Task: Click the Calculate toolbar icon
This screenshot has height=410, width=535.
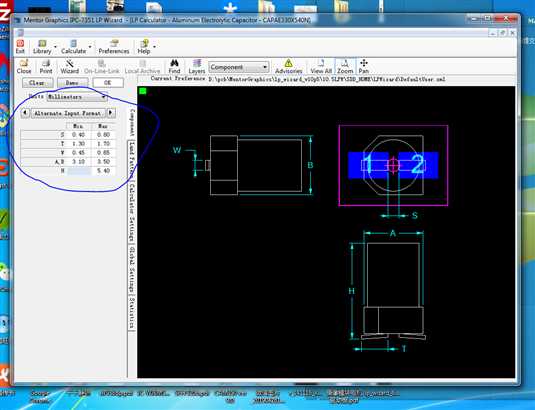Action: coord(73,47)
